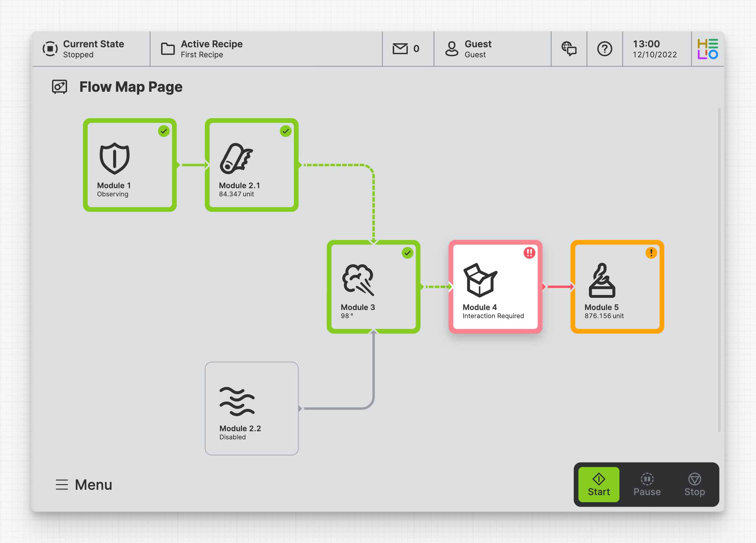Screen dimensions: 756x543
Task: Open the help question mark icon
Action: [x=604, y=49]
